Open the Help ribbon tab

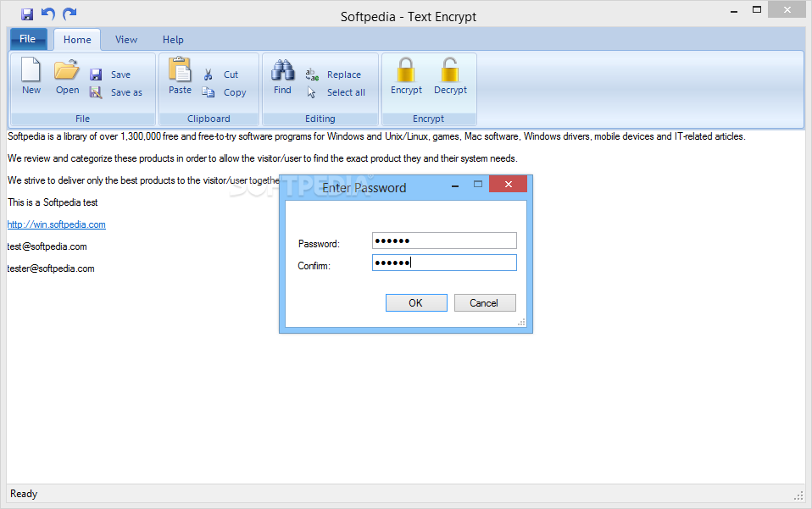pyautogui.click(x=173, y=40)
